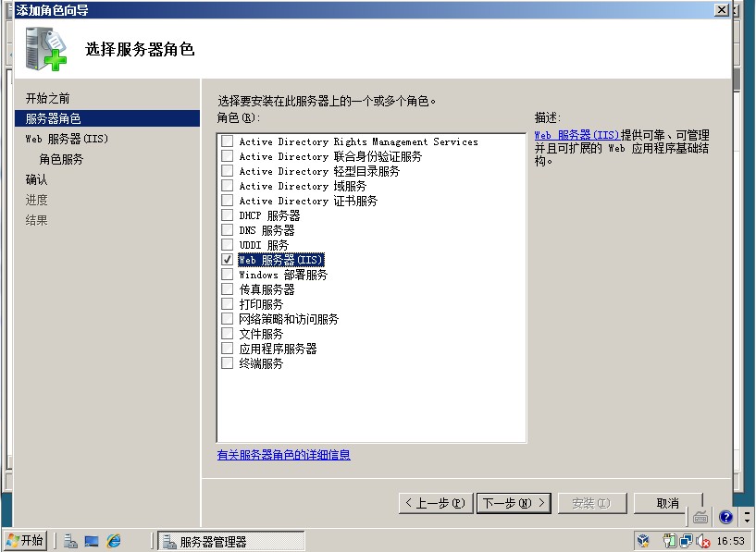Click the 16:53 system clock
This screenshot has width=756, height=552.
(730, 542)
